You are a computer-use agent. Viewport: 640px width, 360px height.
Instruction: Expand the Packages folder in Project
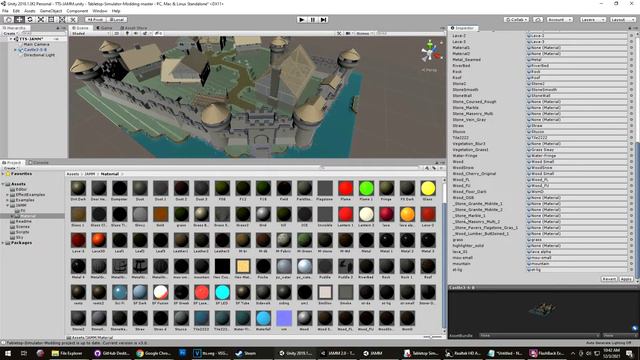3,243
